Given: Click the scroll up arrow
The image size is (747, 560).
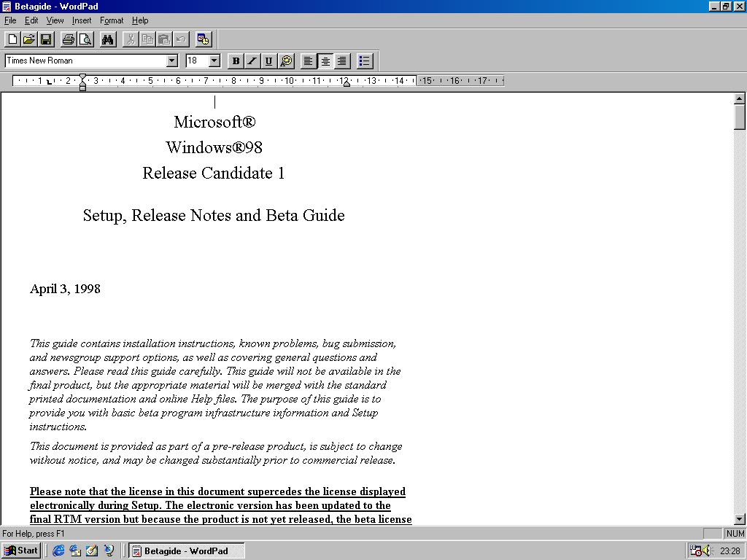Looking at the screenshot, I should (740, 99).
